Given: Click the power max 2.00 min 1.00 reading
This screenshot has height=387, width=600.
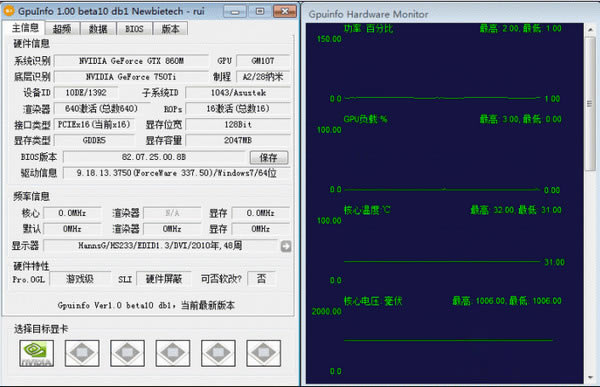Looking at the screenshot, I should pos(521,28).
